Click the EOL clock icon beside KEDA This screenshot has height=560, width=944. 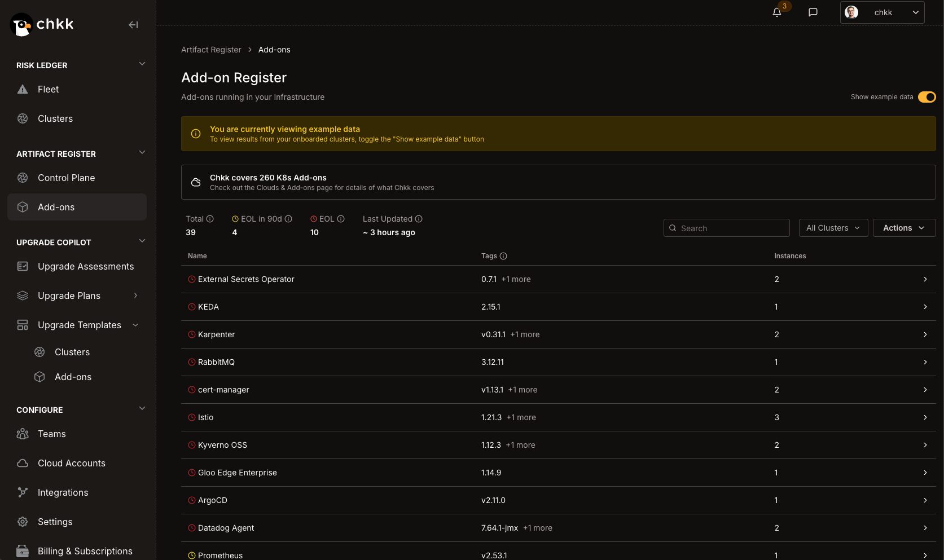192,307
